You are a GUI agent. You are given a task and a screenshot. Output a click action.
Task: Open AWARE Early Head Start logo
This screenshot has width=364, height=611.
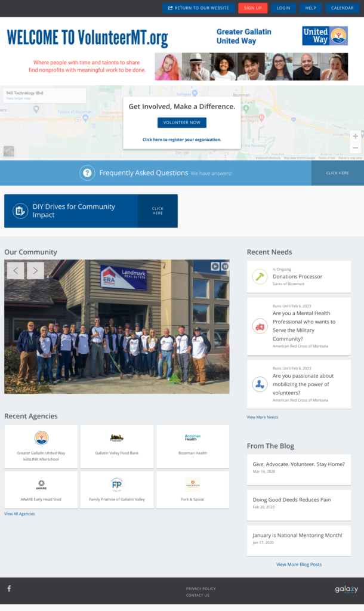[41, 485]
